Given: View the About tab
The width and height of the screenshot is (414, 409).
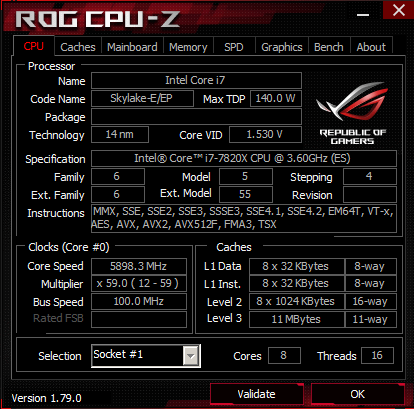Looking at the screenshot, I should 371,47.
